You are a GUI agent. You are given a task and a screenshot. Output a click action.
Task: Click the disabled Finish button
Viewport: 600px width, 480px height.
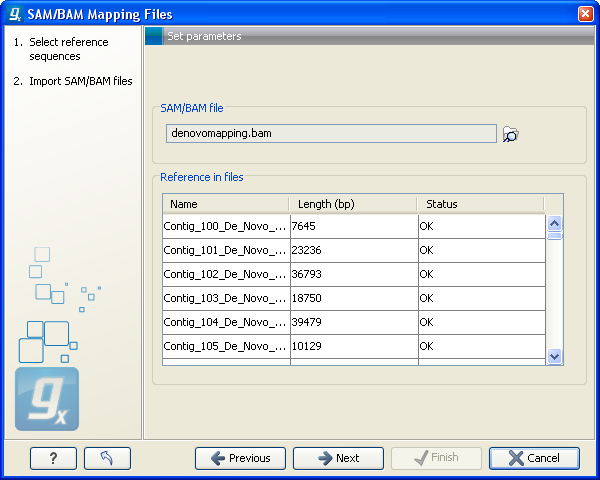[436, 458]
